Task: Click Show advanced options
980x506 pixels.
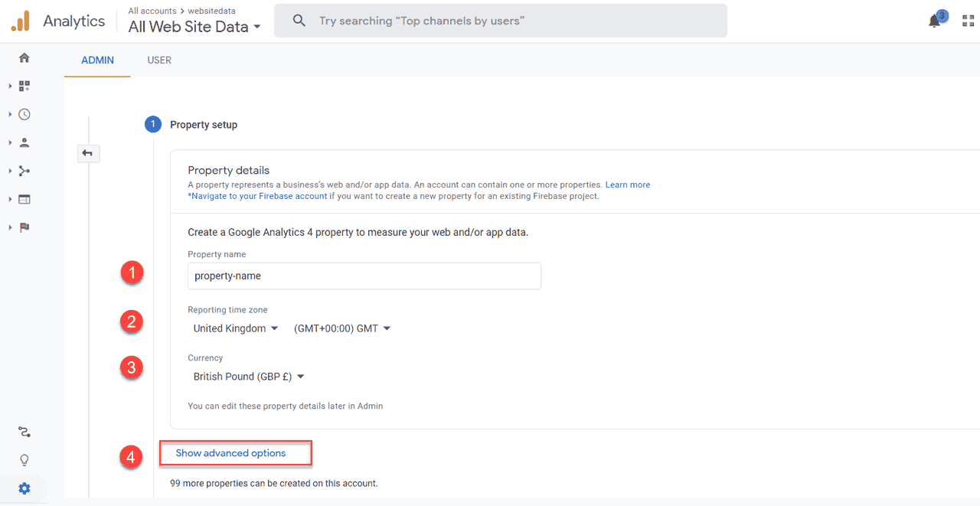Action: coord(230,453)
